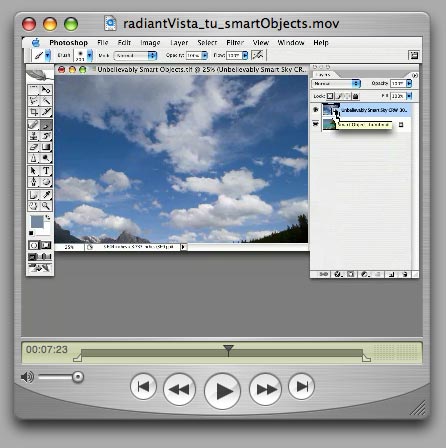Select the History Brush tool
Image resolution: width=446 pixels, height=448 pixels.
(x=46, y=136)
